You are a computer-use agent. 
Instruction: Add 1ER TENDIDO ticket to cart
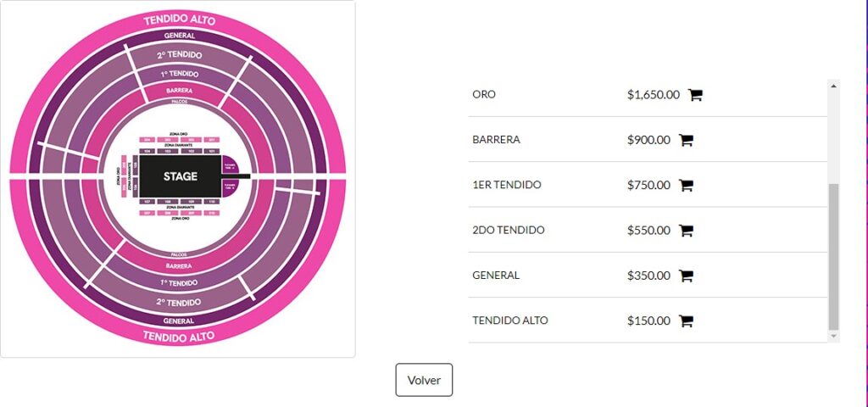[686, 185]
